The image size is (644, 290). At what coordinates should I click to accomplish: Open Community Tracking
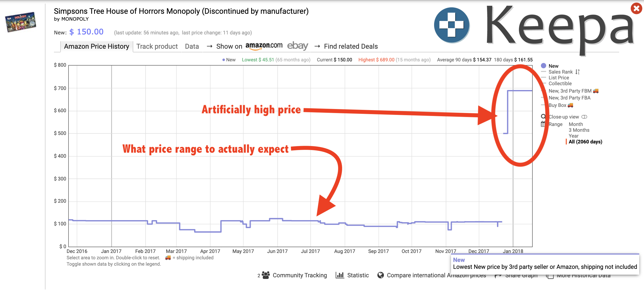point(300,275)
